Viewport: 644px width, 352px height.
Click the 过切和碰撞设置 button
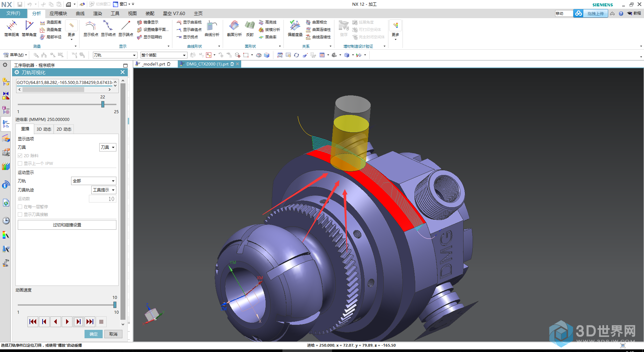pos(67,225)
